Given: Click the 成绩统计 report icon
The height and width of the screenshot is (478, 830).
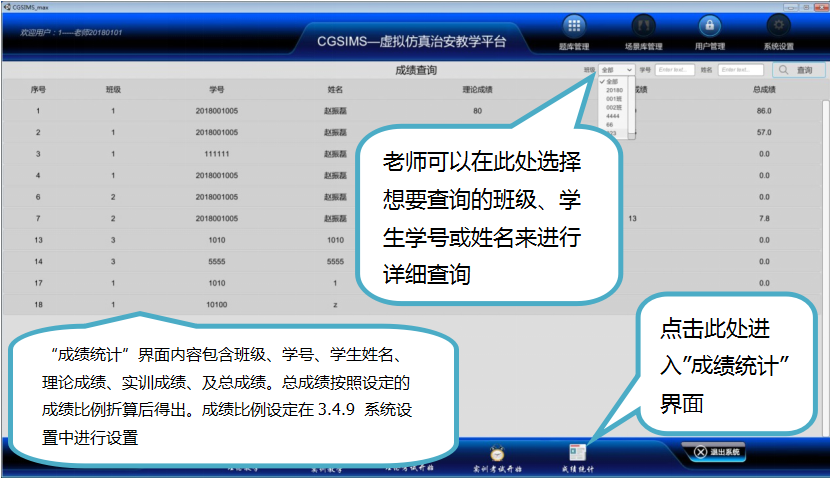Looking at the screenshot, I should tap(577, 453).
